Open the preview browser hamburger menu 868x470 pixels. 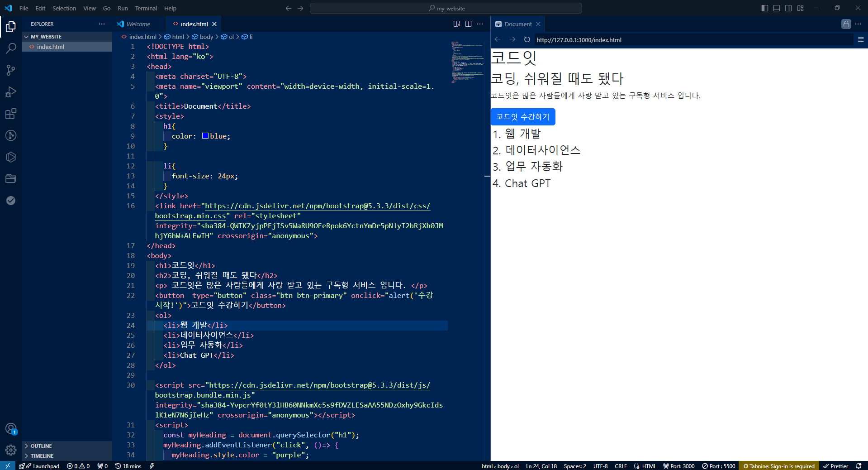861,39
